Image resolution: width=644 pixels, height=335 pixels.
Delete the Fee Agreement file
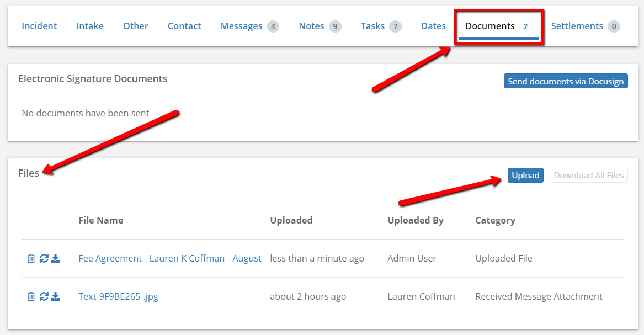(31, 258)
